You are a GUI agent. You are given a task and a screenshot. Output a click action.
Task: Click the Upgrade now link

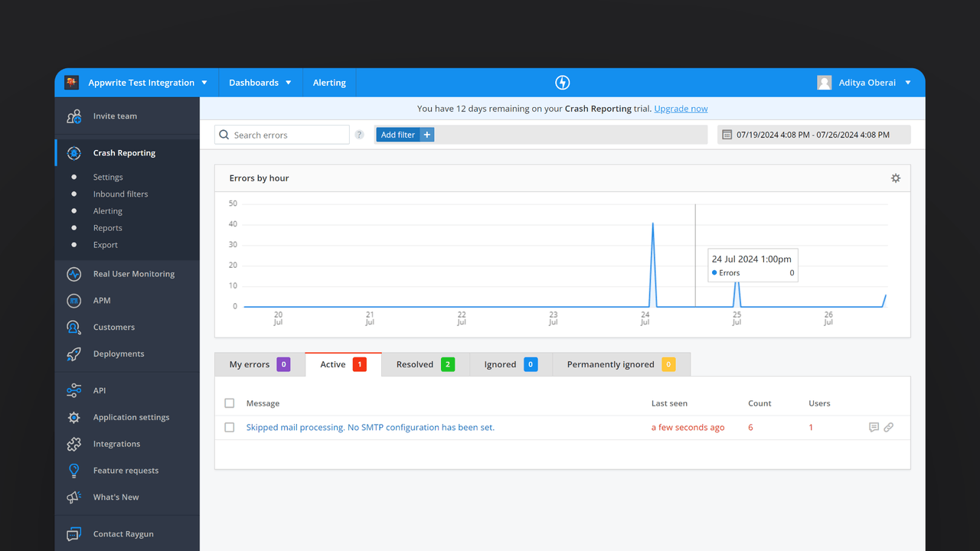click(x=681, y=109)
